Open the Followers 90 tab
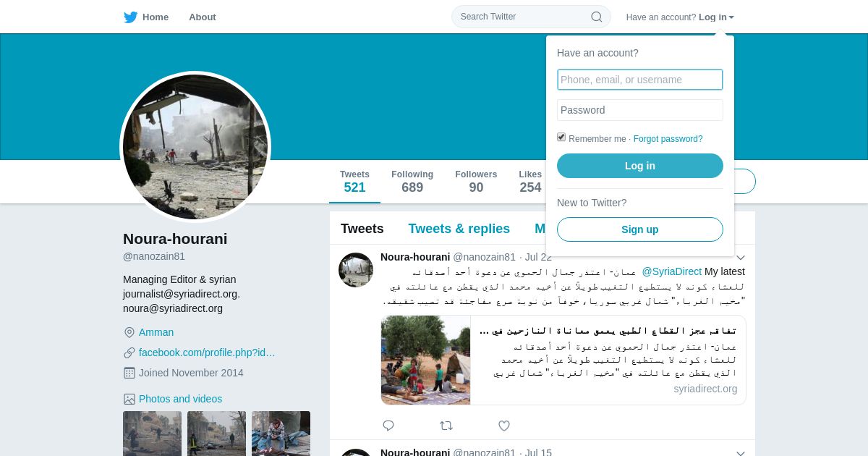This screenshot has height=456, width=868. tap(476, 182)
